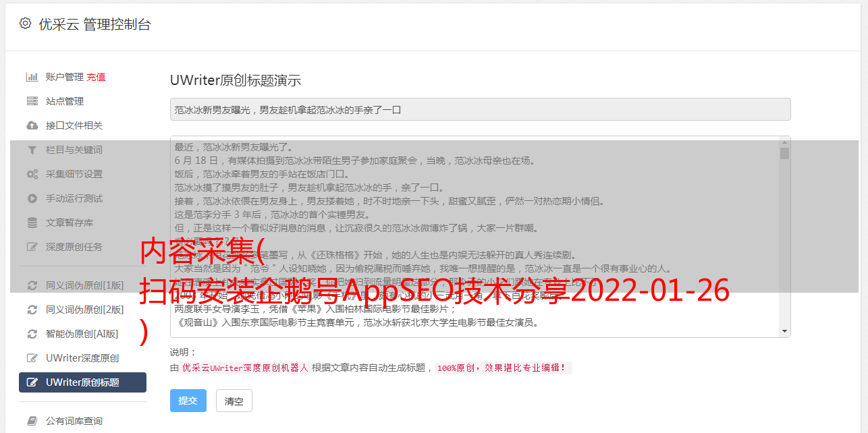Click the edit icon for 深度原创任务
Screen dimensions: 868x433
coord(32,247)
